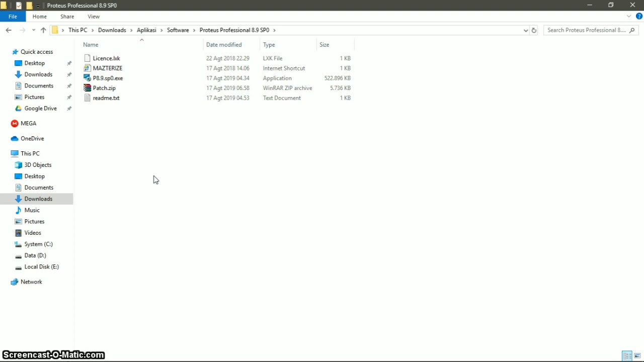
Task: Navigate to This PC breadcrumb
Action: coord(78,30)
